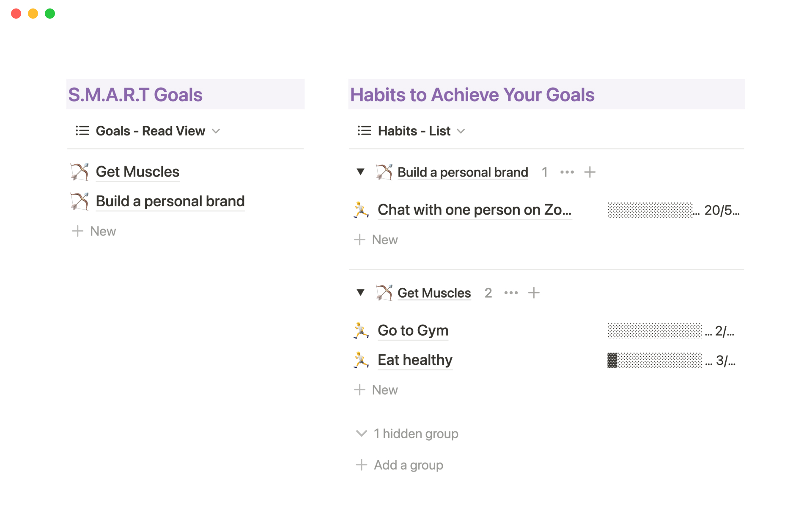Expand the 1 hidden group section
Screen dimensions: 812x508
coord(408,434)
